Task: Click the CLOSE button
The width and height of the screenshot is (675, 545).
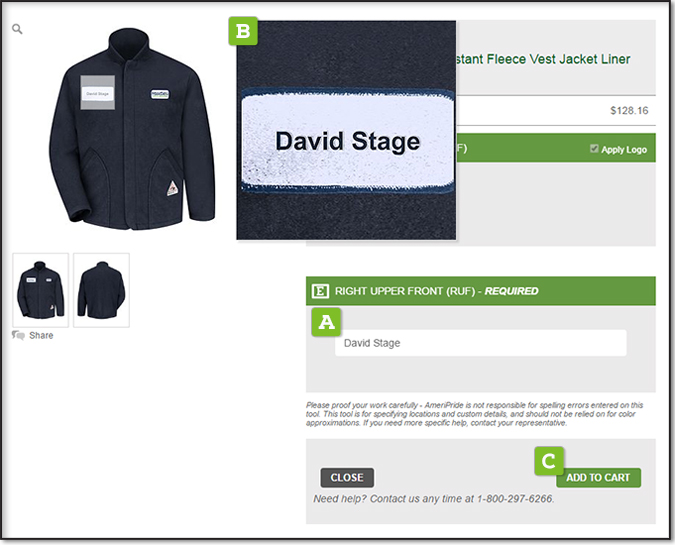Action: 347,478
